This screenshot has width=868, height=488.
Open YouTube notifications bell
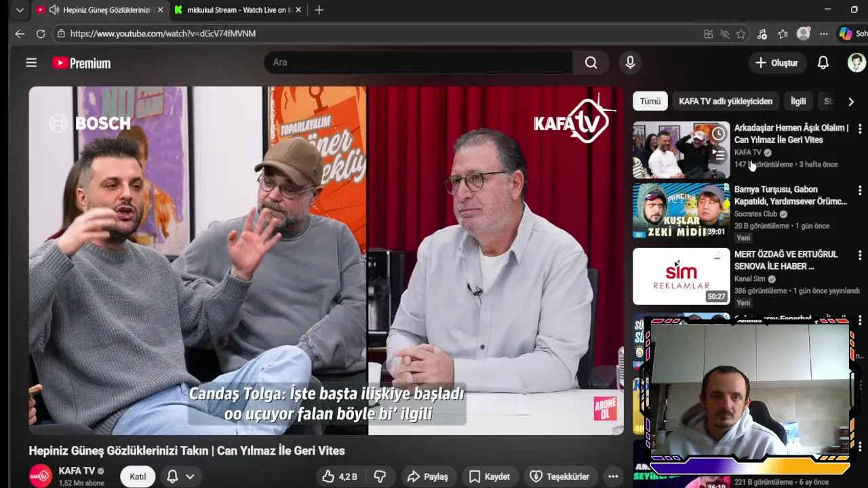823,62
